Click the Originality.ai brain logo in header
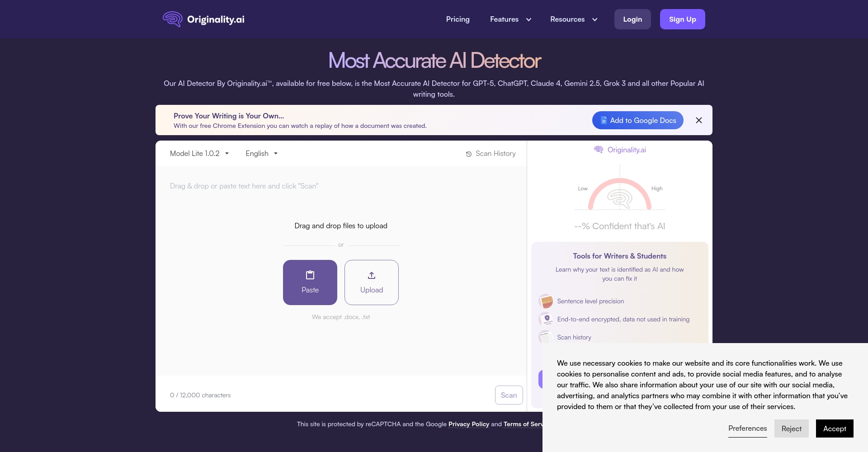The image size is (868, 452). pos(173,19)
